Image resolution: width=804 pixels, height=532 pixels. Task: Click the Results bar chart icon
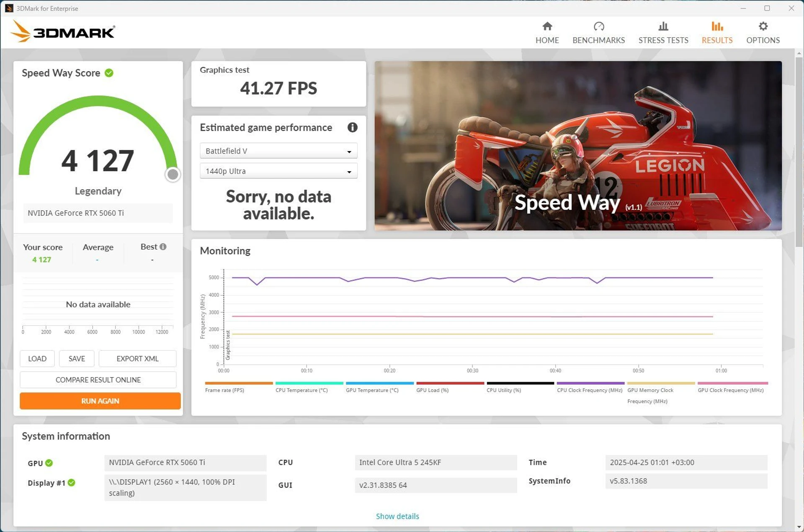click(717, 26)
